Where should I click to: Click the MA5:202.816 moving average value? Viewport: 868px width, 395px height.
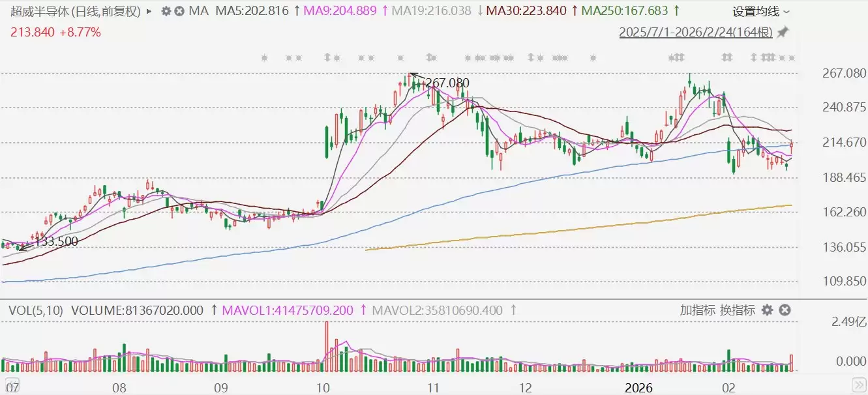coord(252,11)
